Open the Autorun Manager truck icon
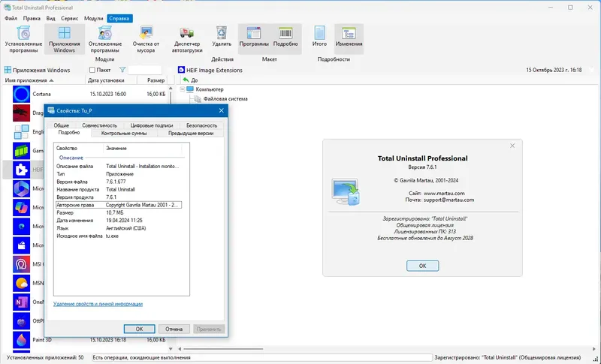 tap(186, 33)
